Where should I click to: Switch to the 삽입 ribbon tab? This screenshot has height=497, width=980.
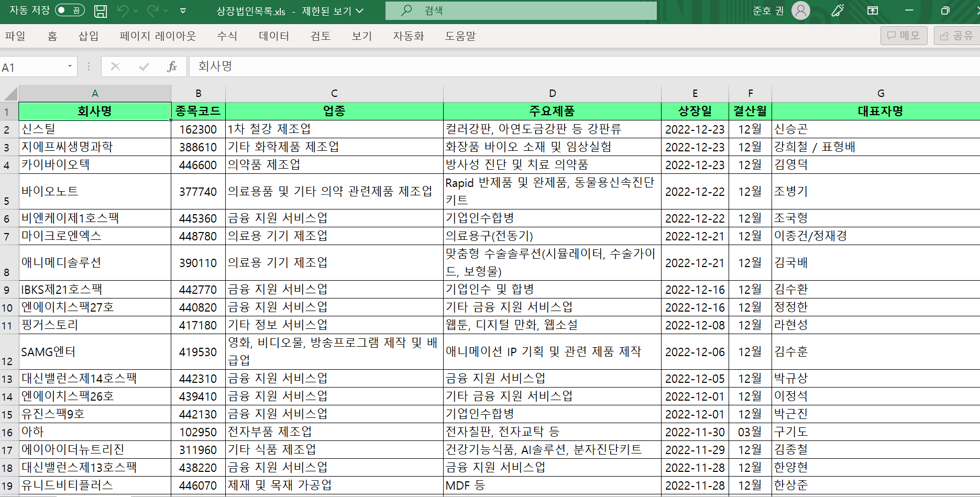click(x=89, y=36)
